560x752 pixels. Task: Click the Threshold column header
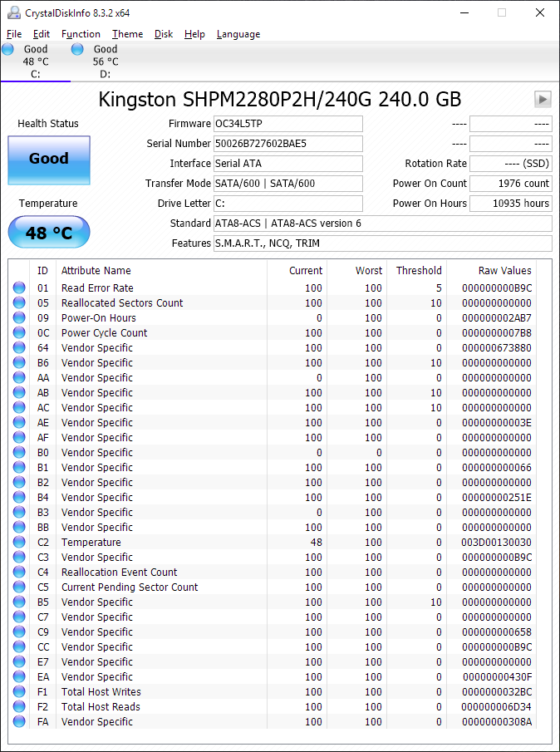[x=416, y=271]
